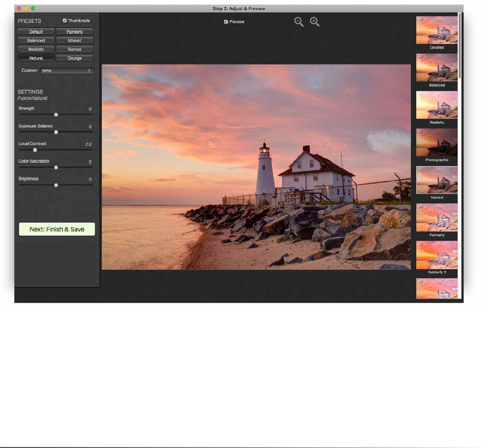Click the Local Contrast value 2.0

point(88,144)
